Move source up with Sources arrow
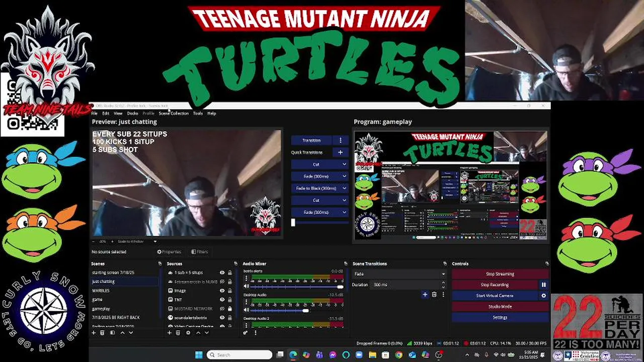The height and width of the screenshot is (362, 644). click(x=198, y=333)
